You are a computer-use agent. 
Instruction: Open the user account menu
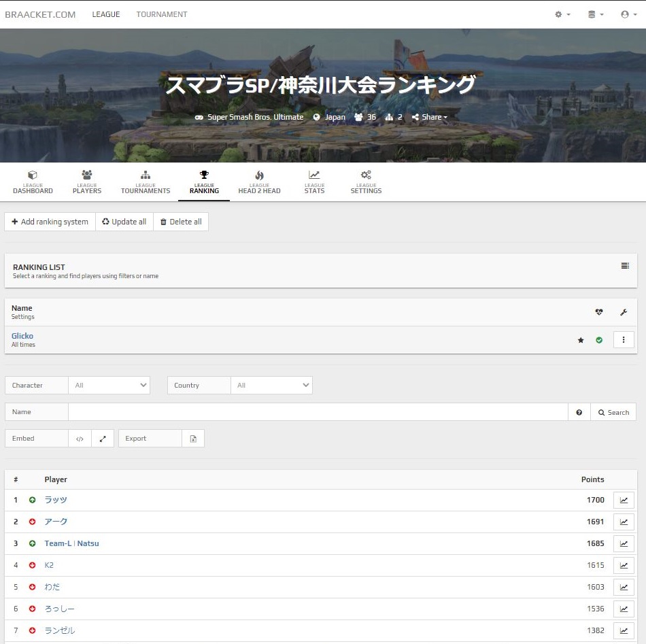(x=629, y=14)
